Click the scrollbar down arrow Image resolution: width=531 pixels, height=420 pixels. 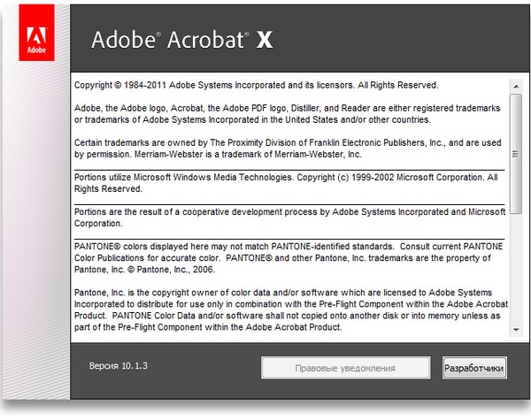coord(513,331)
